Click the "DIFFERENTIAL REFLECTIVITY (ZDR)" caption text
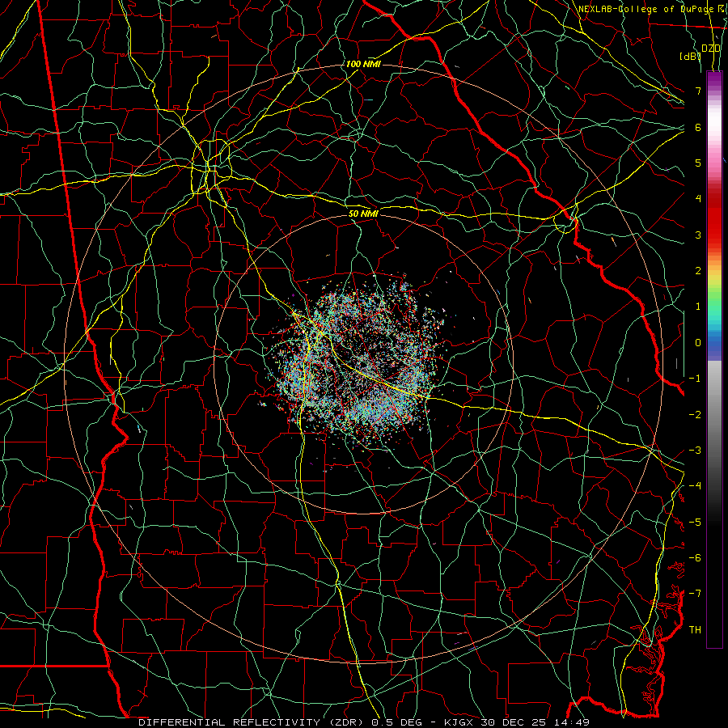This screenshot has height=728, width=728. [x=252, y=722]
